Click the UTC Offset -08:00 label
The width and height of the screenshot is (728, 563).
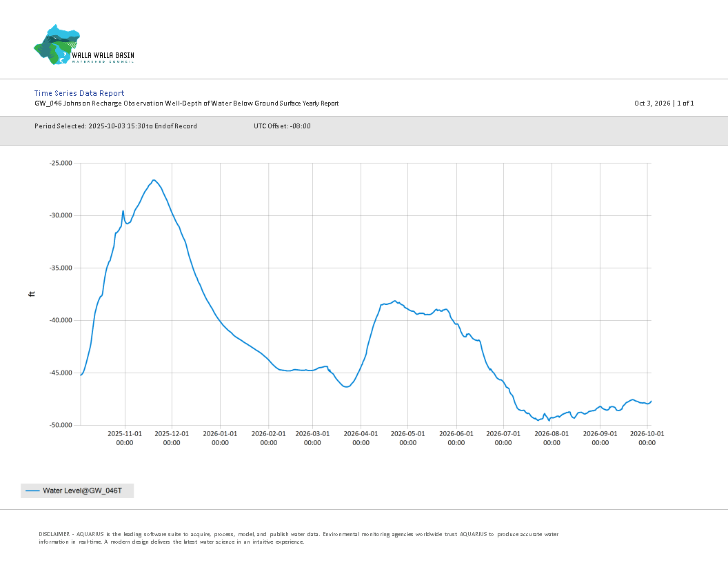point(282,126)
